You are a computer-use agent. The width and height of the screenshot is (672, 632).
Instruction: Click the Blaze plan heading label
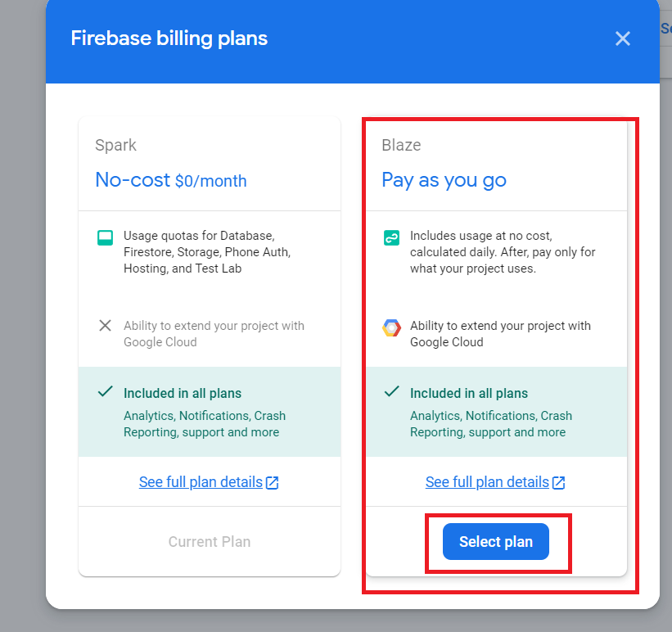point(400,145)
